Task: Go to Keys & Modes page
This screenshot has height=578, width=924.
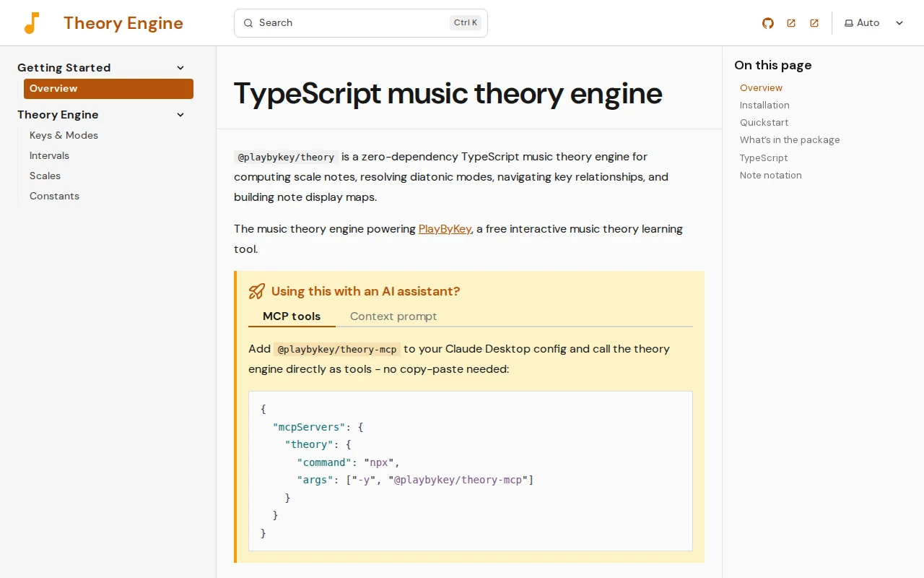Action: click(x=64, y=135)
